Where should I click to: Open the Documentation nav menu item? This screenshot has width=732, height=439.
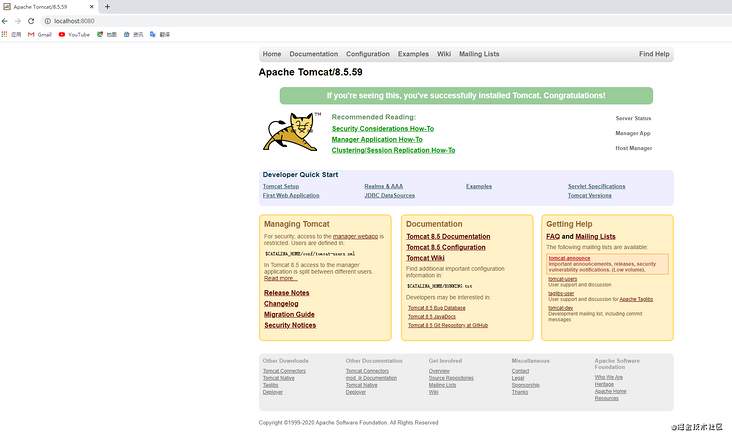pos(313,54)
